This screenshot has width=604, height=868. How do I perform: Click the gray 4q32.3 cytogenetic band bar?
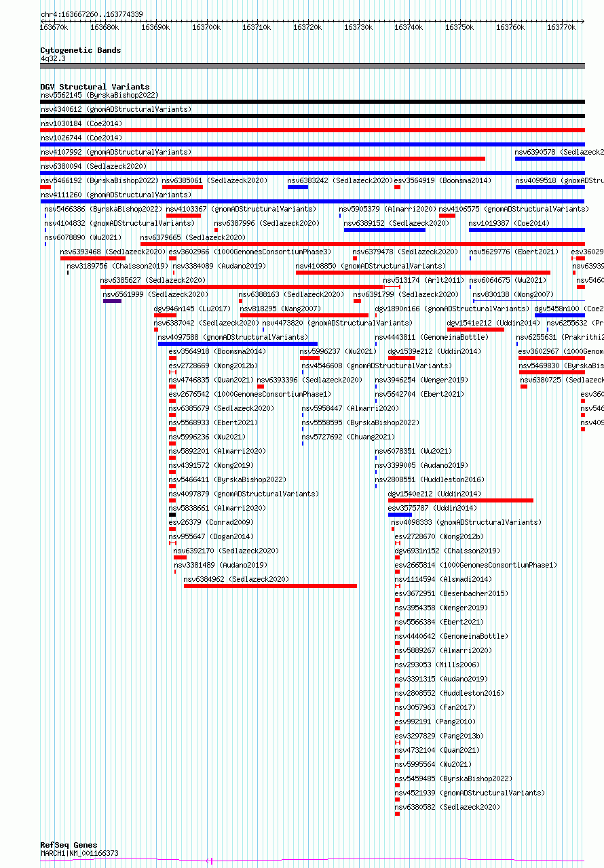312,66
